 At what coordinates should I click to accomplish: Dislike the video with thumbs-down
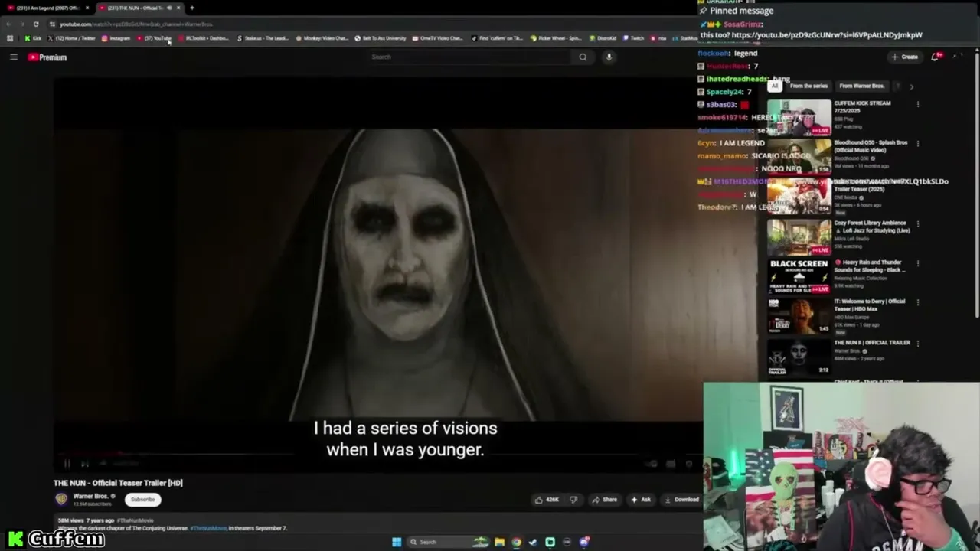tap(573, 500)
